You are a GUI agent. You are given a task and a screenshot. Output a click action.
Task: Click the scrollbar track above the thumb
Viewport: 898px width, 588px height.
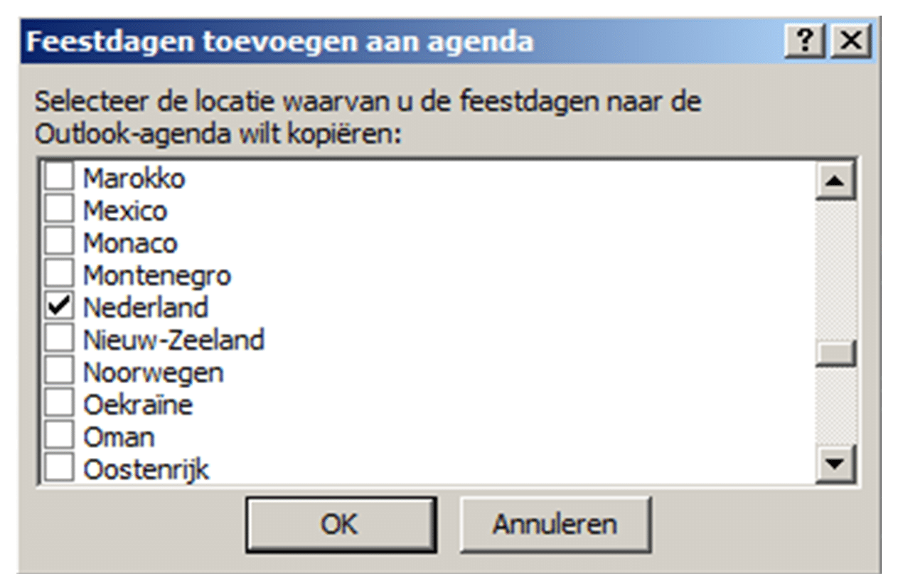pos(835,270)
